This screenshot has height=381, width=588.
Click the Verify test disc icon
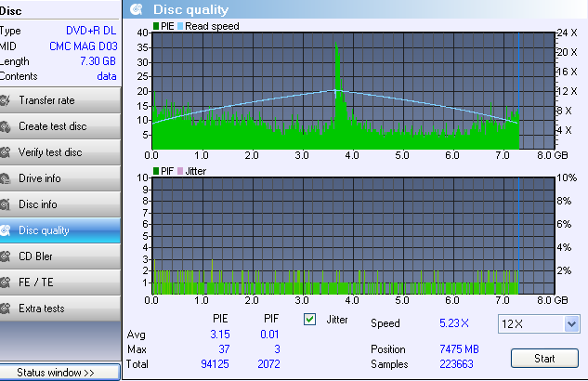coord(7,152)
